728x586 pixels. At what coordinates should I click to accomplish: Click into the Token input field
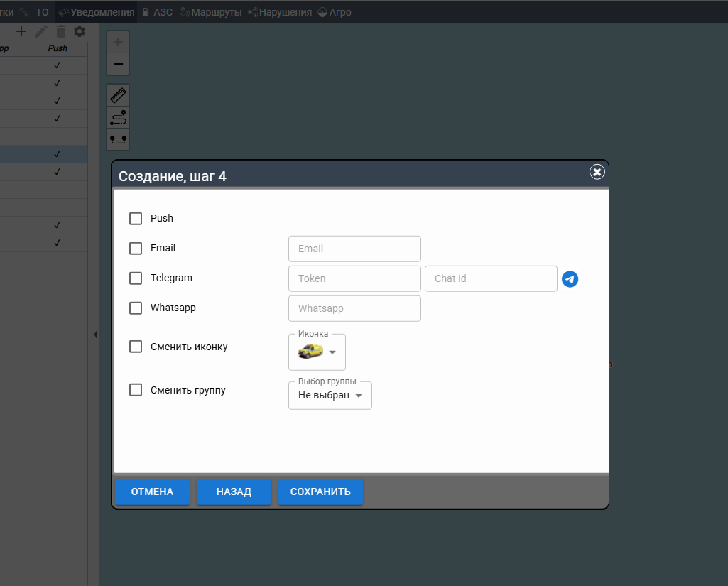tap(354, 278)
